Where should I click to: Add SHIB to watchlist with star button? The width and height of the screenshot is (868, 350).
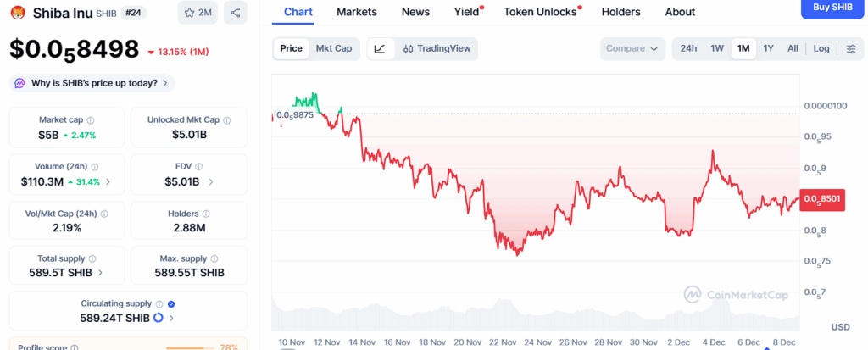[x=198, y=13]
